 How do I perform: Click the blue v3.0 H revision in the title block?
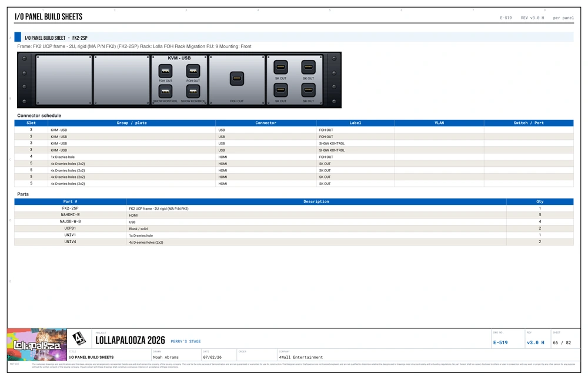coord(536,343)
